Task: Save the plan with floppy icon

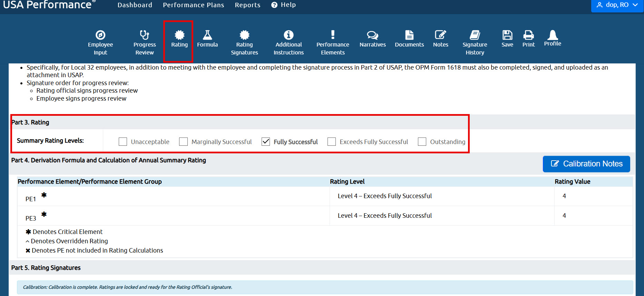Action: click(x=507, y=35)
